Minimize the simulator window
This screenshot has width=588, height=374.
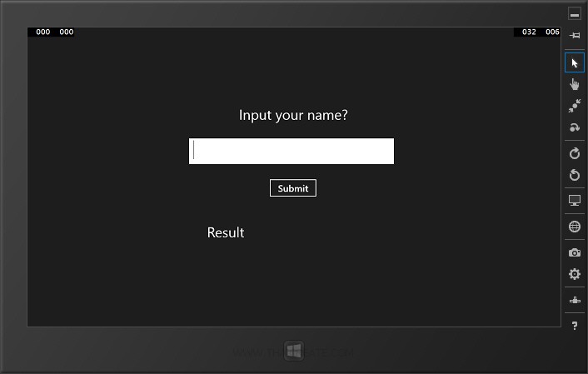[x=574, y=14]
